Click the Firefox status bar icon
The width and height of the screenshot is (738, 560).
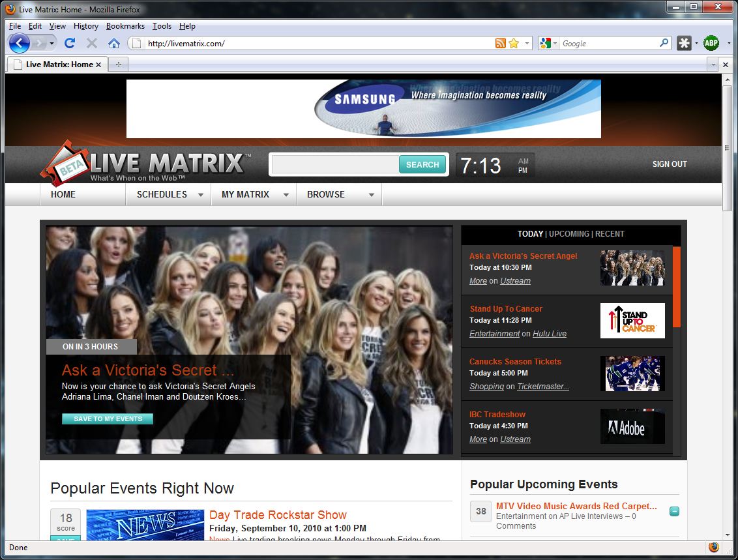713,548
